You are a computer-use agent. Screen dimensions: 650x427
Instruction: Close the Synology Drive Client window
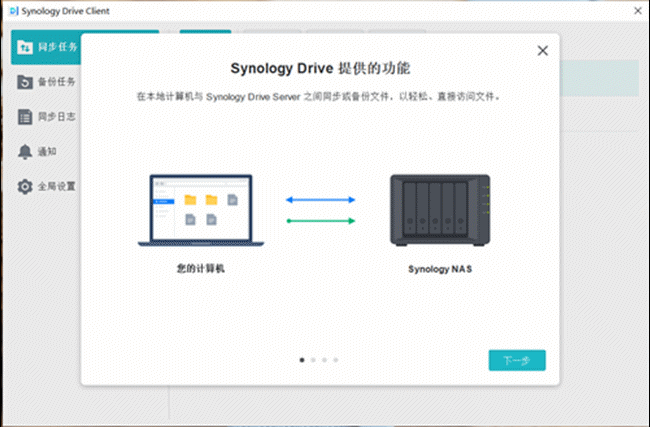coord(638,11)
